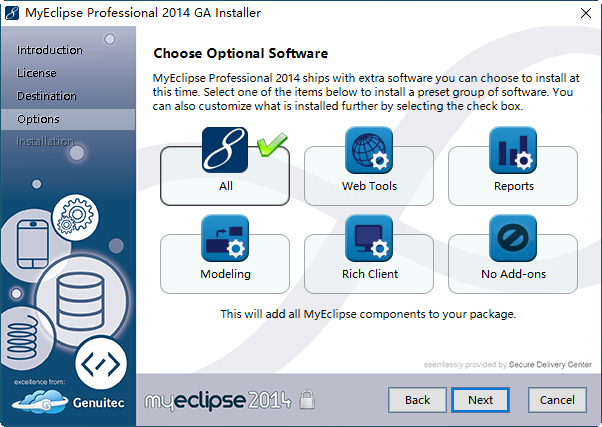This screenshot has height=427, width=602.
Task: Go to the License step
Action: tap(37, 73)
